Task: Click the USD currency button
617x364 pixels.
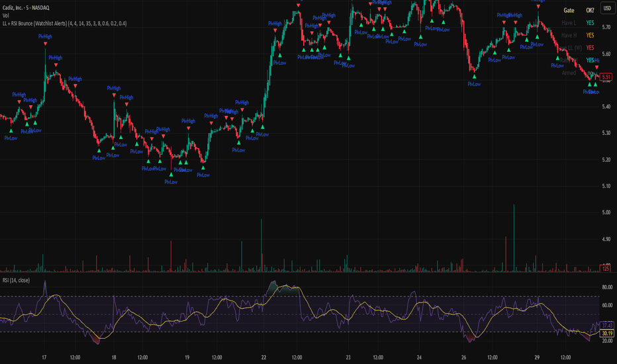Action: click(607, 8)
